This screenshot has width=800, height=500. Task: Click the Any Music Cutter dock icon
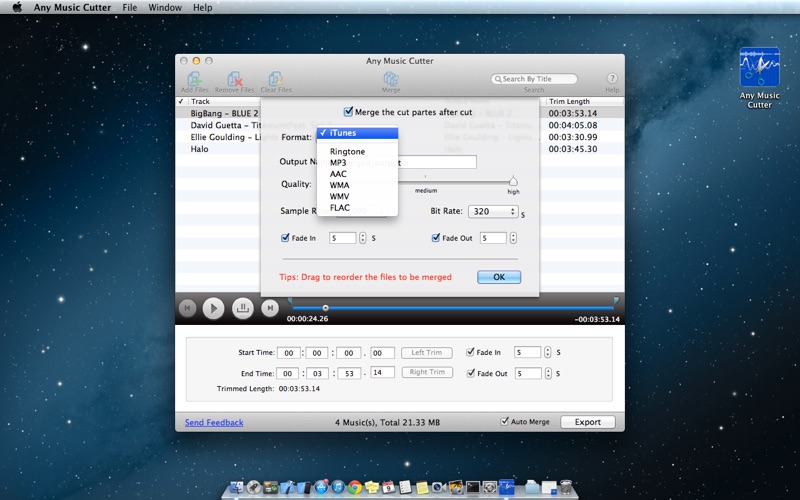click(506, 487)
